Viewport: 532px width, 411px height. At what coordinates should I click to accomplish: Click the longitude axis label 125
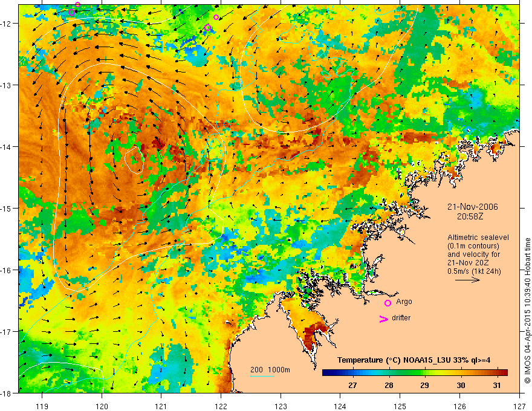(x=400, y=406)
